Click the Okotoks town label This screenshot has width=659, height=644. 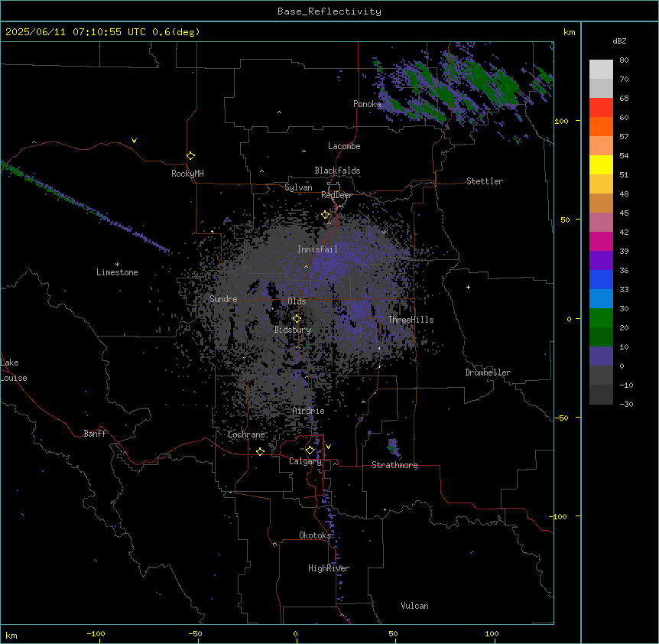315,535
